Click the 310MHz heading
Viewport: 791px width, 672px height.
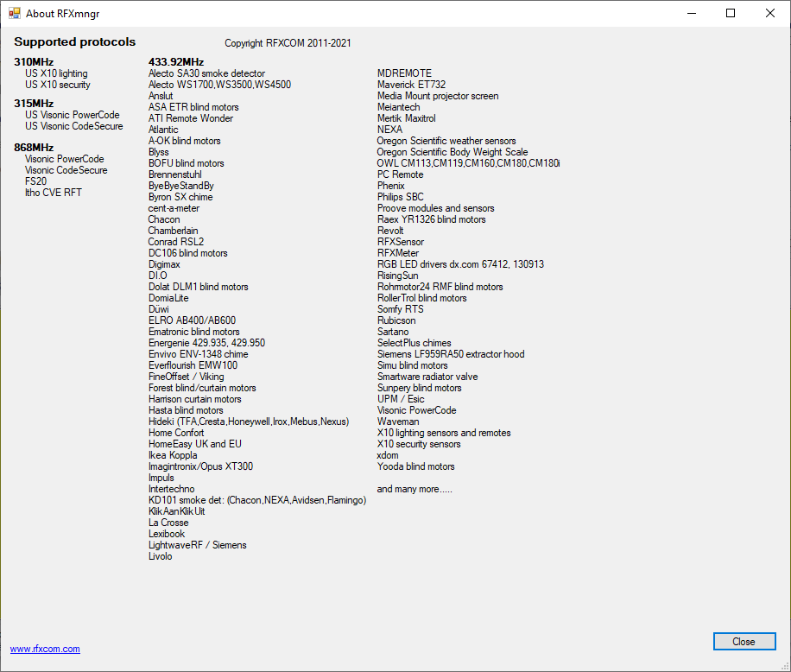click(x=34, y=62)
